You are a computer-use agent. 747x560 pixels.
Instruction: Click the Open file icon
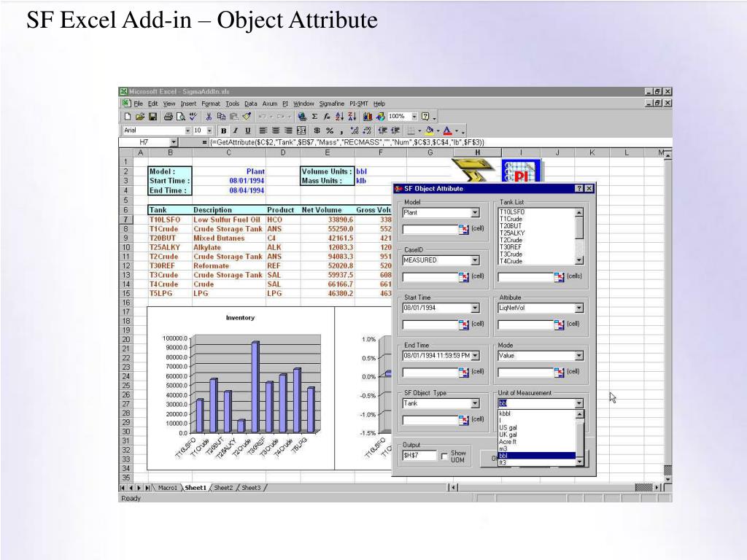click(139, 116)
